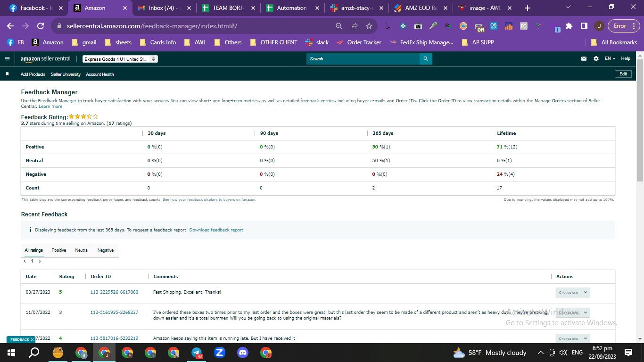Open the Chrome tab search chevron

coord(568,7)
